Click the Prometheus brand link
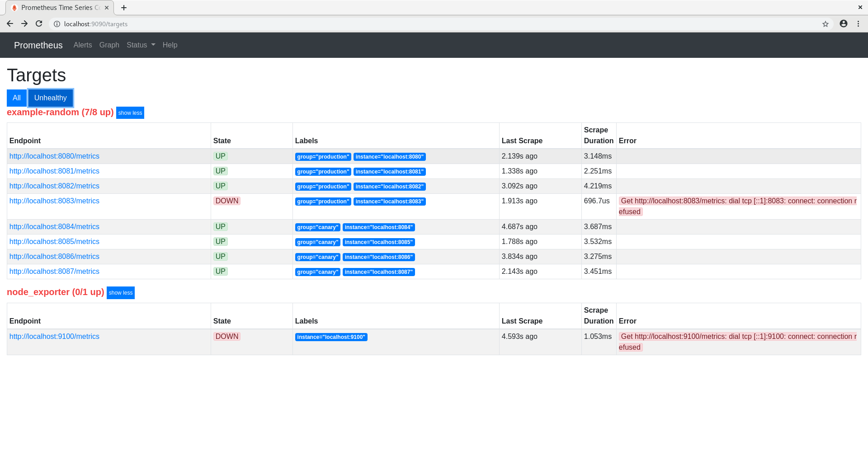Screen dimensions: 868x460 pos(38,45)
